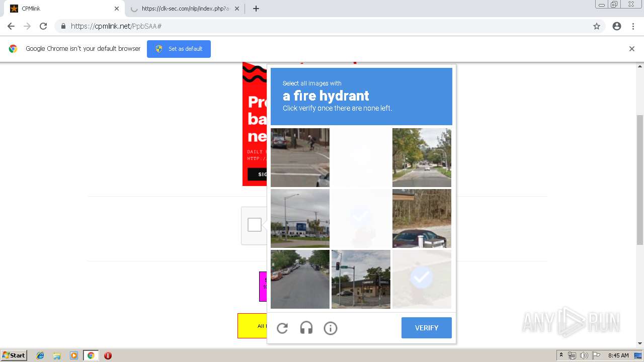Open media player from taskbar

point(73,355)
